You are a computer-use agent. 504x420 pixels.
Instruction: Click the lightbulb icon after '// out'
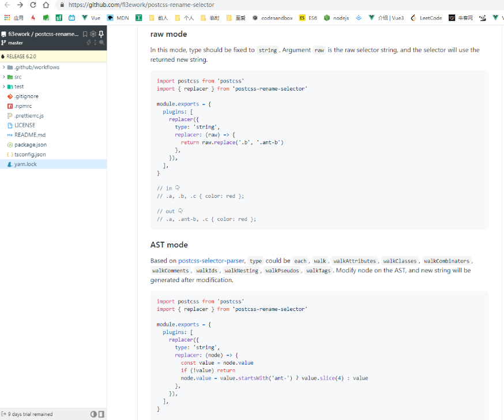coord(180,211)
